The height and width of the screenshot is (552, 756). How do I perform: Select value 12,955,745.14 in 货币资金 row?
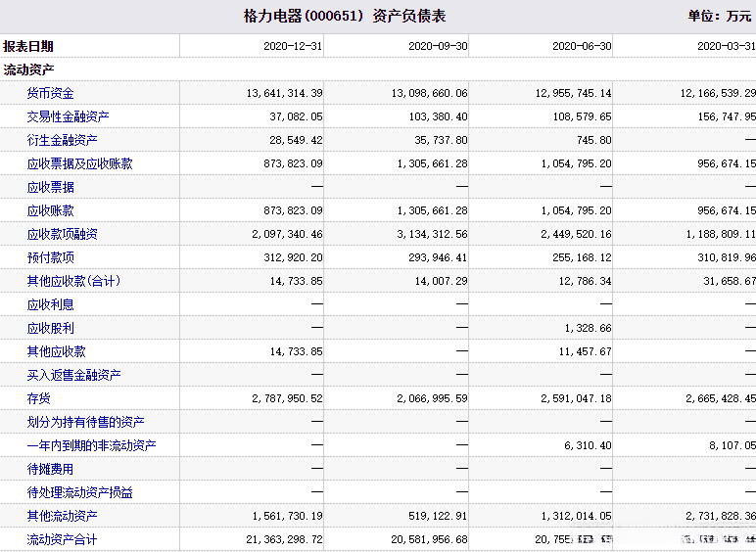573,93
